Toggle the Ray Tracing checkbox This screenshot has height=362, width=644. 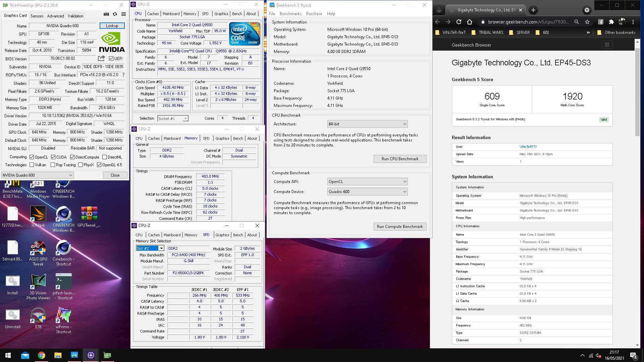pyautogui.click(x=53, y=165)
